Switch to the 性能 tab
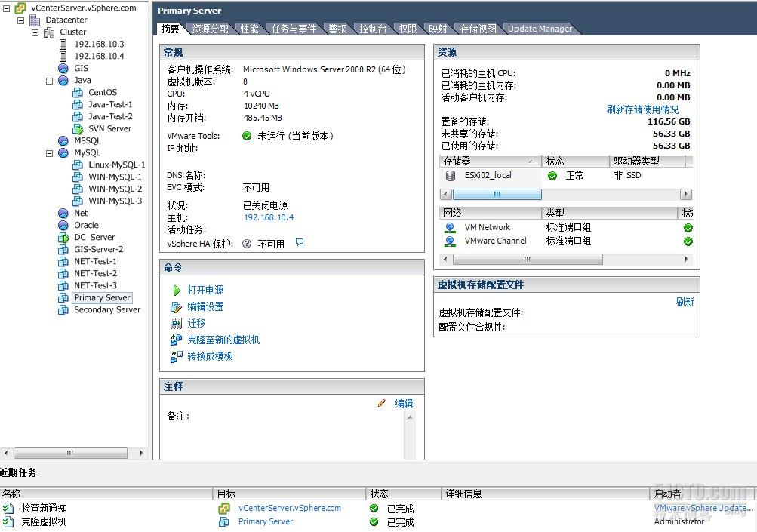This screenshot has height=532, width=757. point(250,29)
